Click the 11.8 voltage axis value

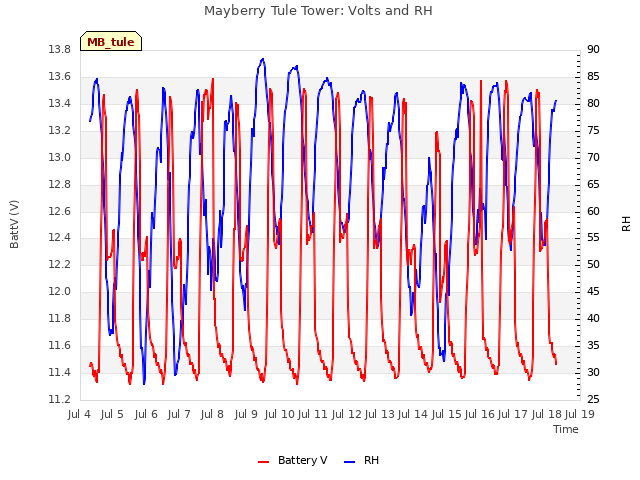pos(60,318)
